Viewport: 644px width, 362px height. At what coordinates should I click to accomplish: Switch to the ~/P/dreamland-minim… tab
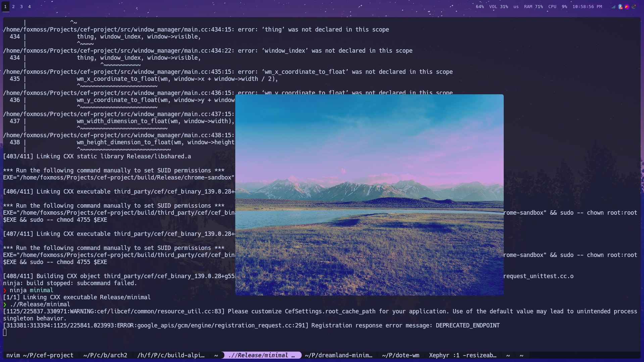[339, 355]
